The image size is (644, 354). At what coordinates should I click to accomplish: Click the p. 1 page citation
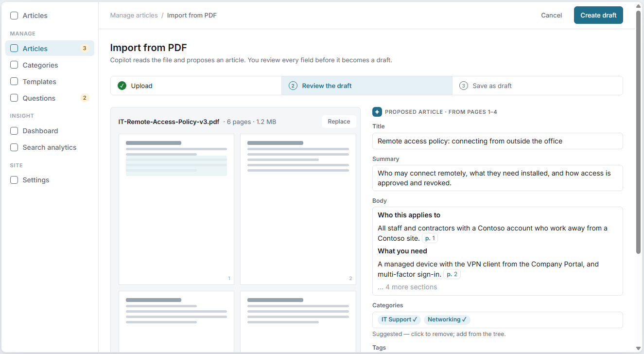[x=430, y=238]
